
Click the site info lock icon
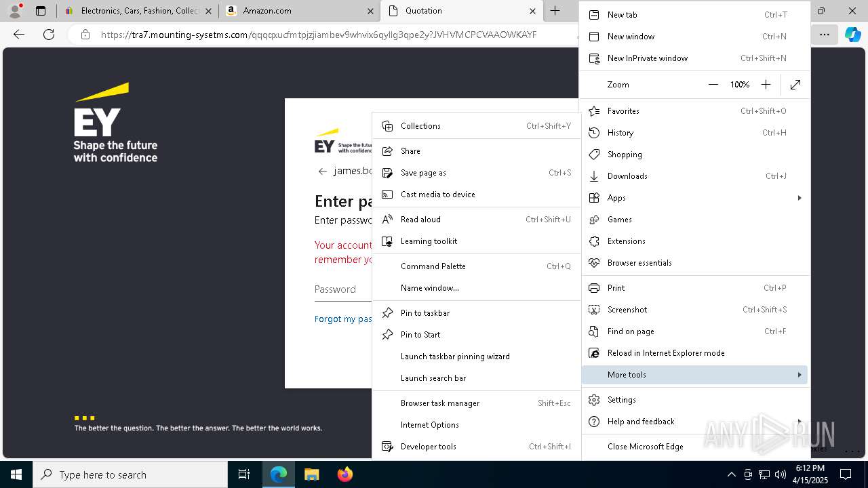click(85, 35)
